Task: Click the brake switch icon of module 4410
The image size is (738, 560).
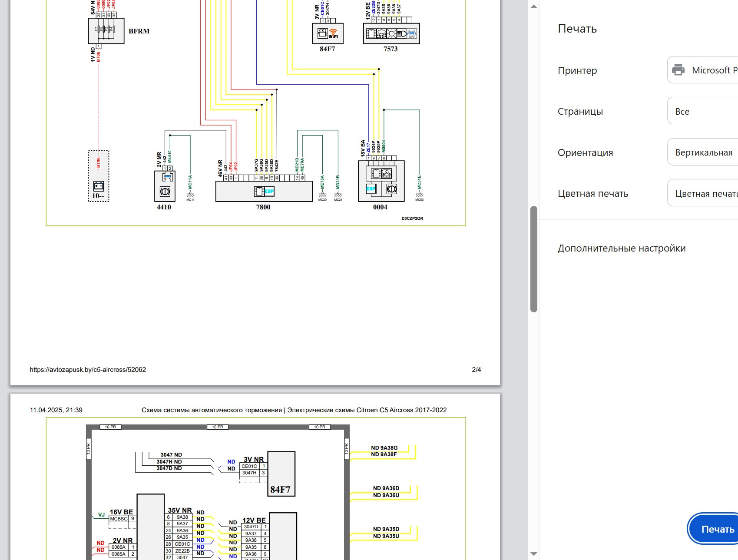Action: click(x=165, y=191)
